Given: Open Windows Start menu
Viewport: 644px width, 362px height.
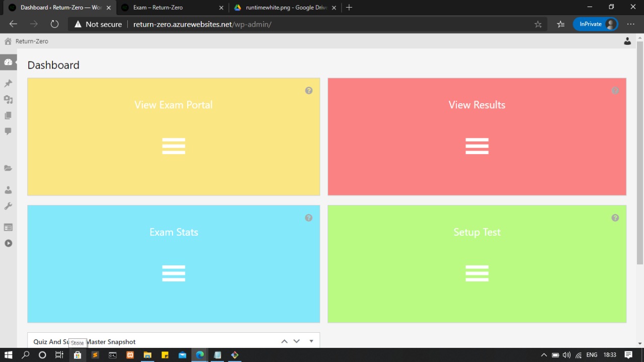Looking at the screenshot, I should pyautogui.click(x=8, y=355).
